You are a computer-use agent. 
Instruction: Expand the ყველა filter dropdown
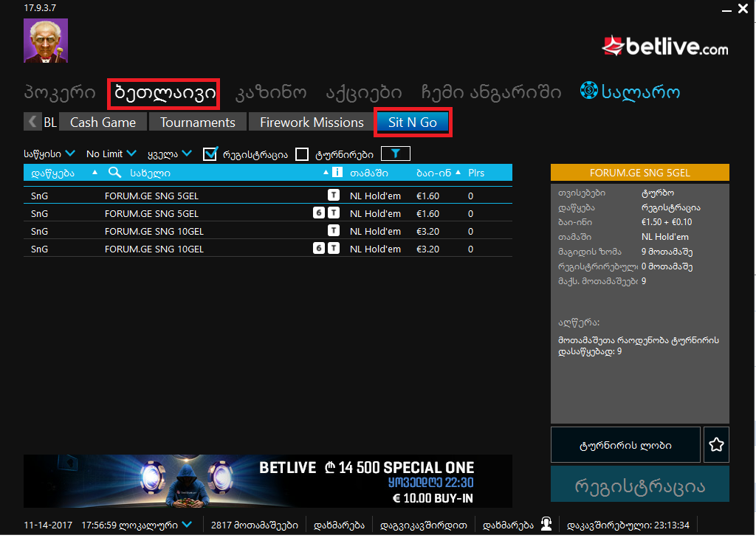(x=169, y=154)
